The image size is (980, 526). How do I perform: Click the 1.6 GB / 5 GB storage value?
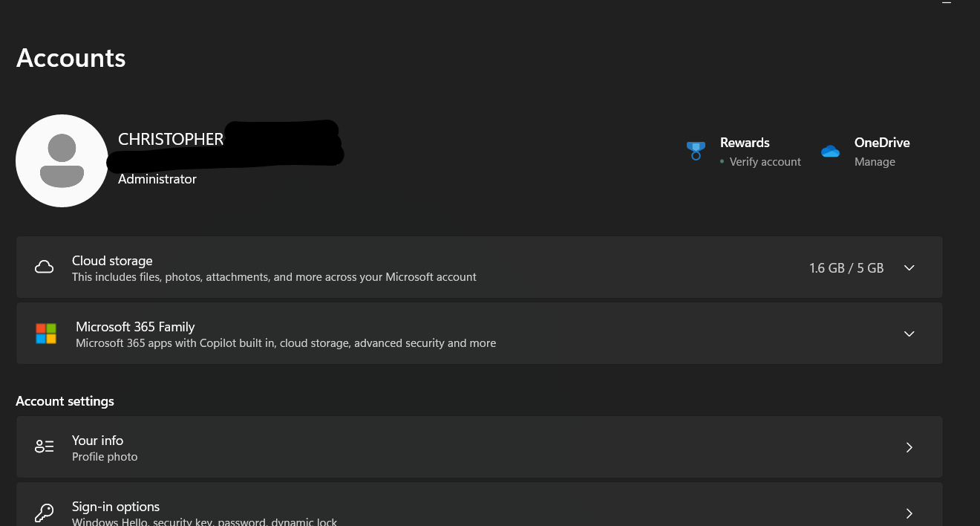(846, 268)
